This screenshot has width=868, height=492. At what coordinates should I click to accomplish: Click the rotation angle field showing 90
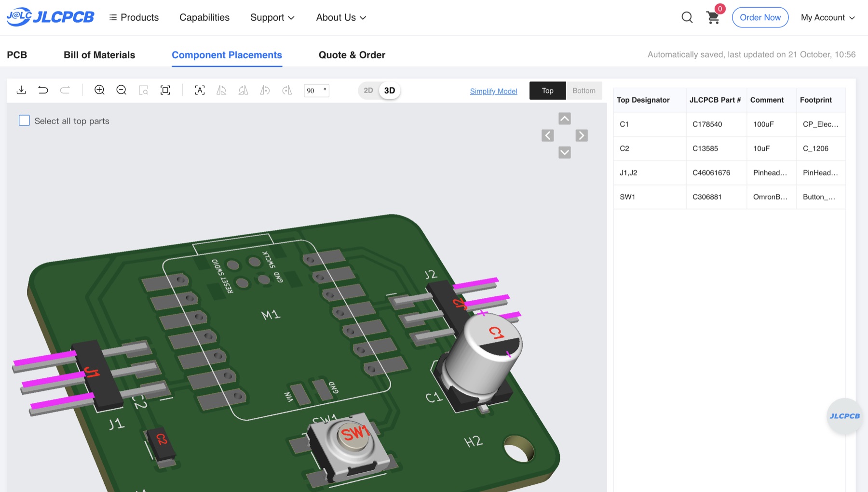point(316,90)
